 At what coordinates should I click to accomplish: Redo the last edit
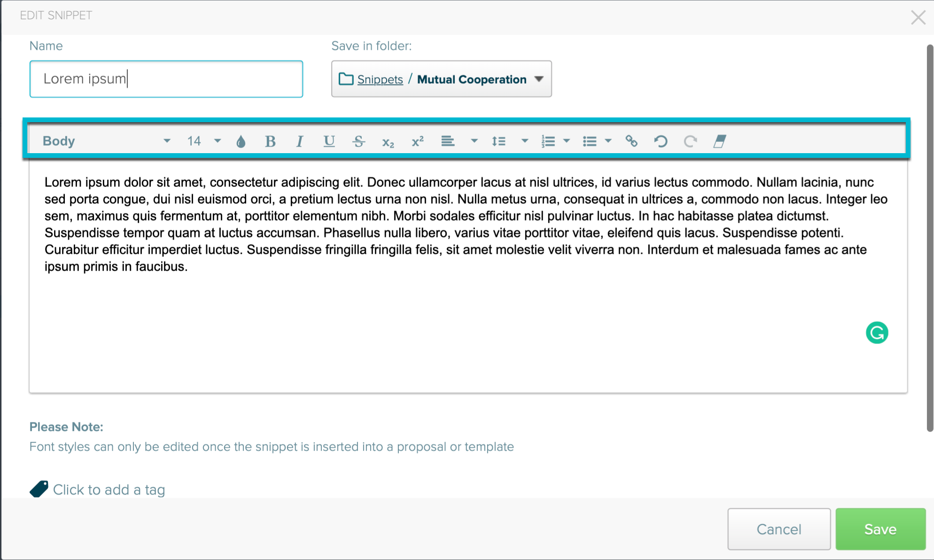[690, 141]
